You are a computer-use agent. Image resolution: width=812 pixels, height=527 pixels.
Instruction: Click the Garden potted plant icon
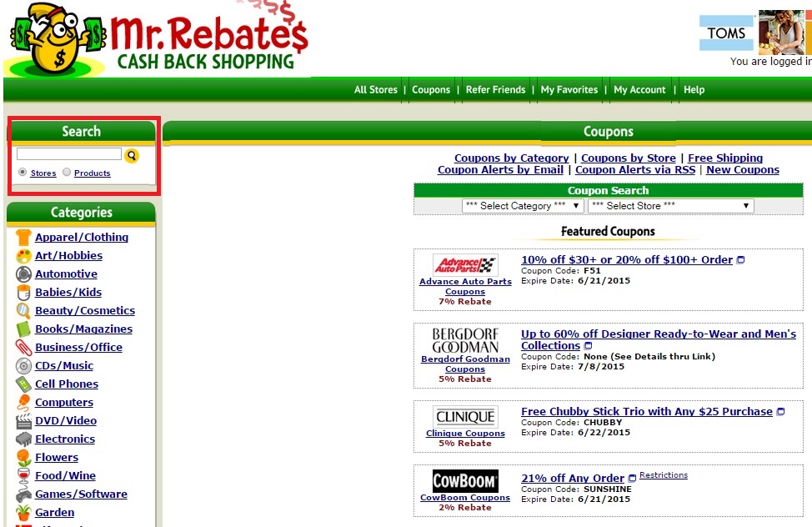(23, 513)
